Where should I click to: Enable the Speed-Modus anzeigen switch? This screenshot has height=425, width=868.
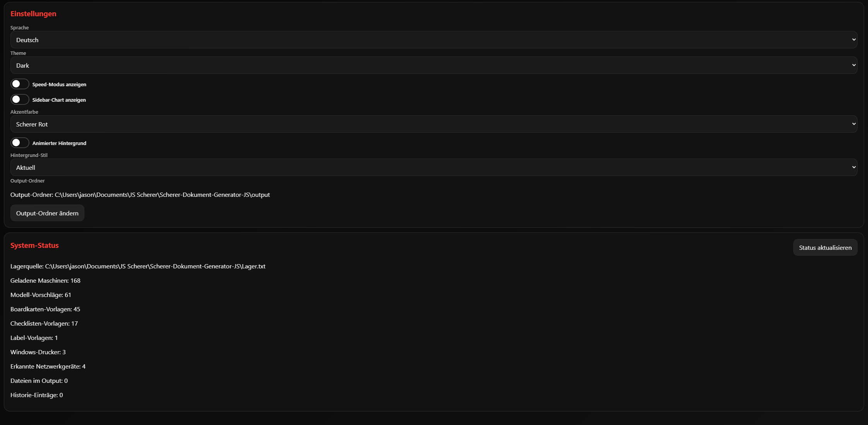(20, 84)
